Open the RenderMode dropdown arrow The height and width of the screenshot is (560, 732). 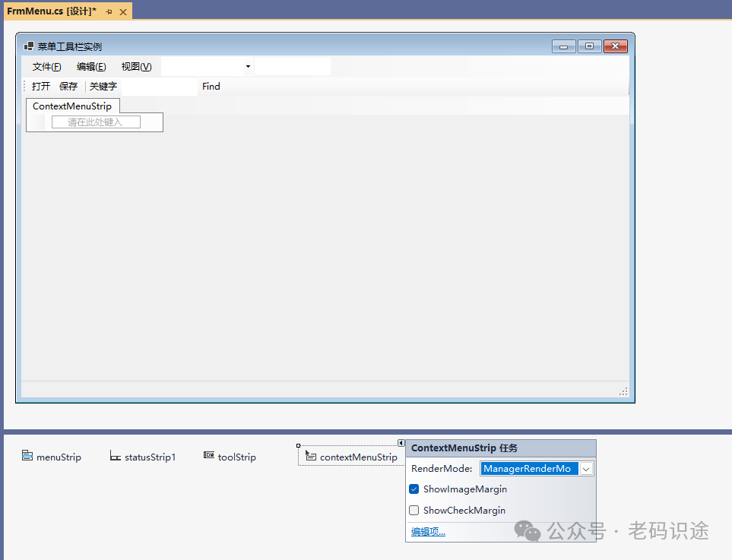pyautogui.click(x=586, y=469)
